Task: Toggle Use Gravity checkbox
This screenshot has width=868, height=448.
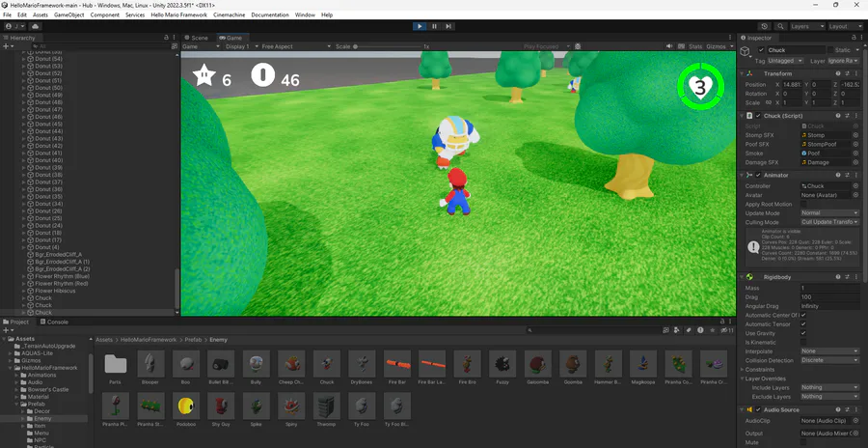Action: pyautogui.click(x=803, y=333)
